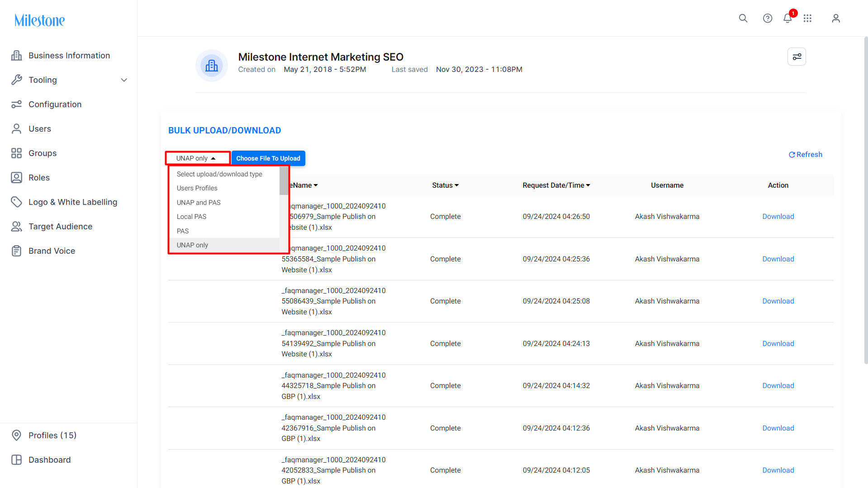This screenshot has width=868, height=488.
Task: Open the apps grid launcher
Action: (807, 18)
